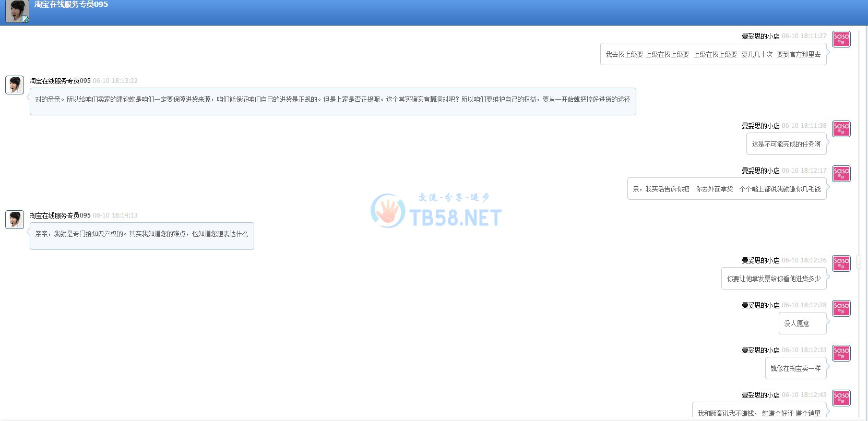Click the agent avatar in the header bar

(17, 11)
